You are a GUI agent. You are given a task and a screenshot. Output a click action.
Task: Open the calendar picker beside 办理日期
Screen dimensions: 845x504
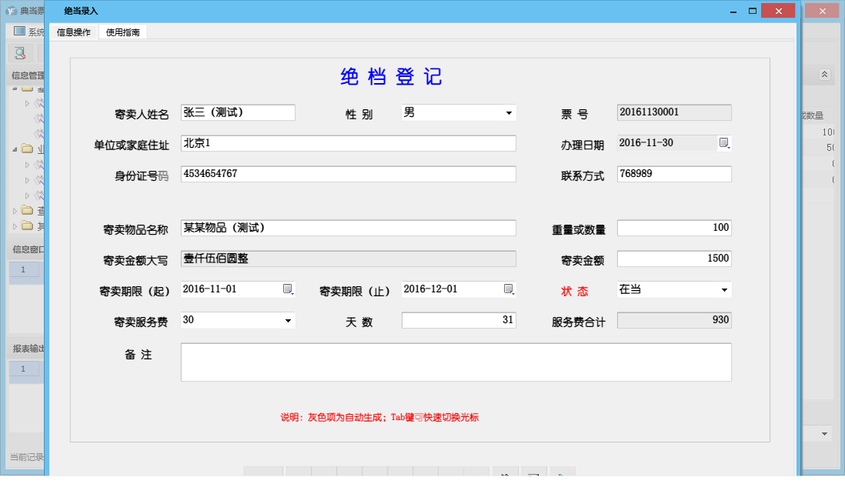click(723, 142)
